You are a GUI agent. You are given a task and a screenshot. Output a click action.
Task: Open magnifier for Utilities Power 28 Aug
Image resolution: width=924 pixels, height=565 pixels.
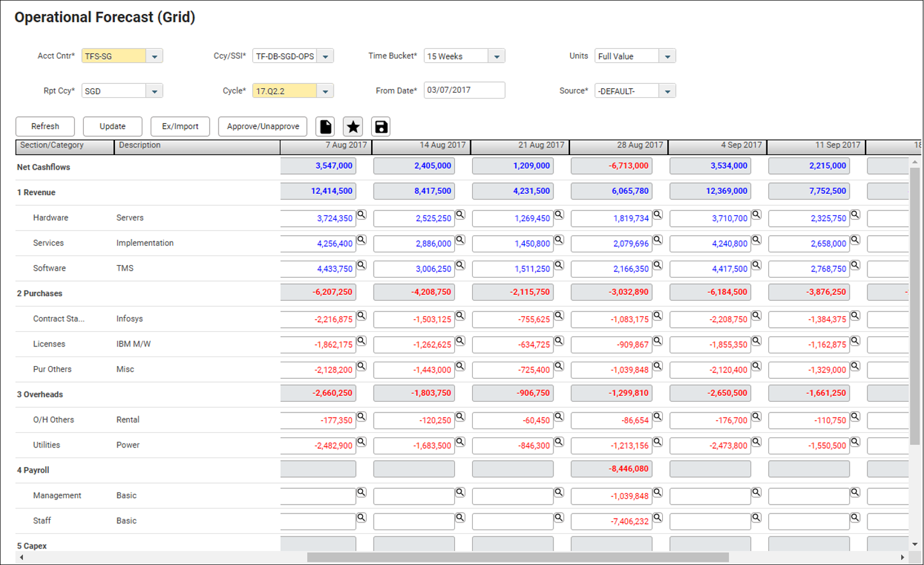coord(658,442)
